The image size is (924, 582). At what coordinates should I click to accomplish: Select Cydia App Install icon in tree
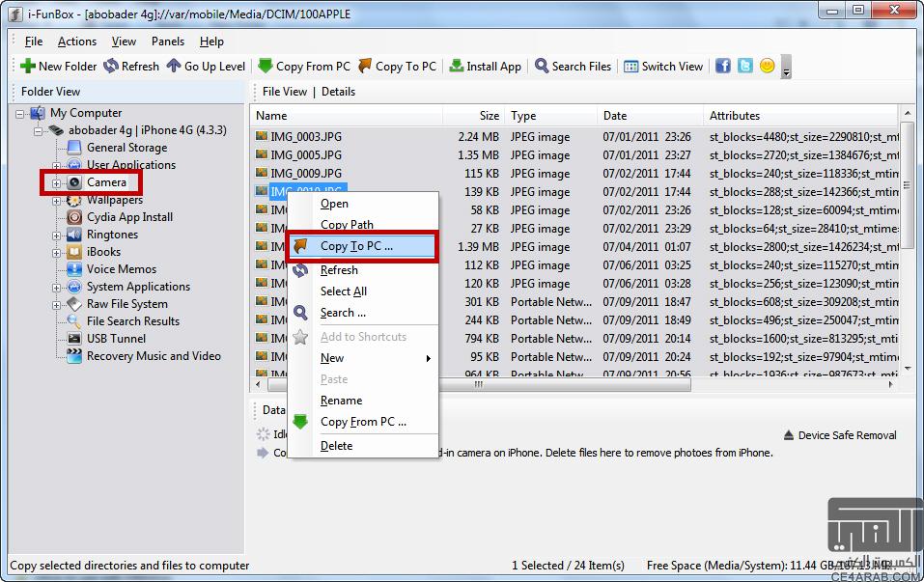coord(74,217)
